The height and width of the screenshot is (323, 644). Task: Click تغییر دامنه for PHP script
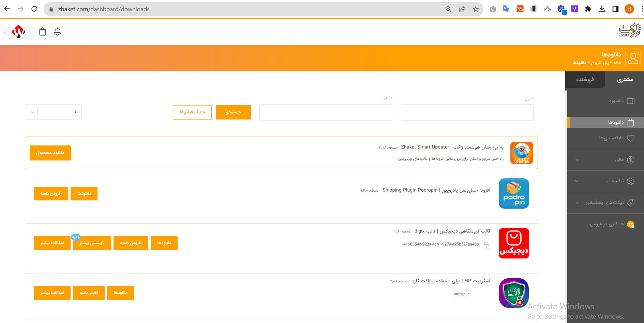pos(89,293)
